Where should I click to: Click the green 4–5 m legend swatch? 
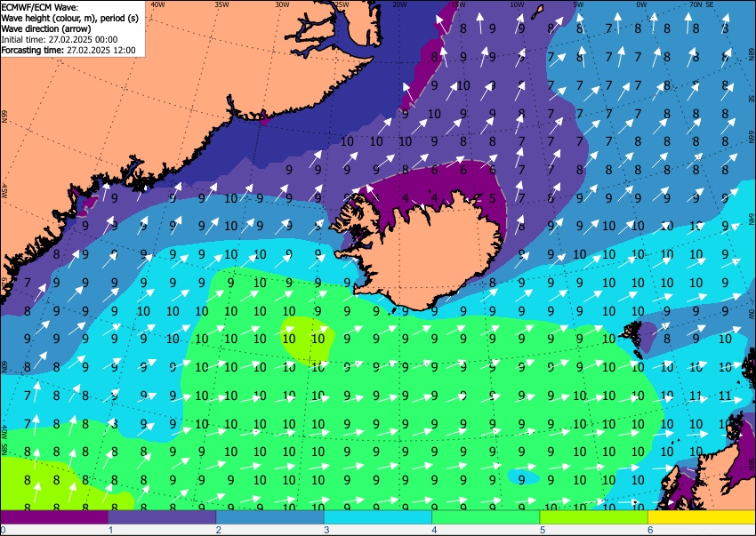pos(486,517)
